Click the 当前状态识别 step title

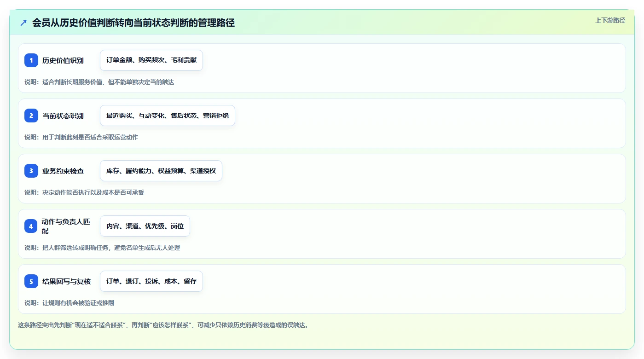63,116
